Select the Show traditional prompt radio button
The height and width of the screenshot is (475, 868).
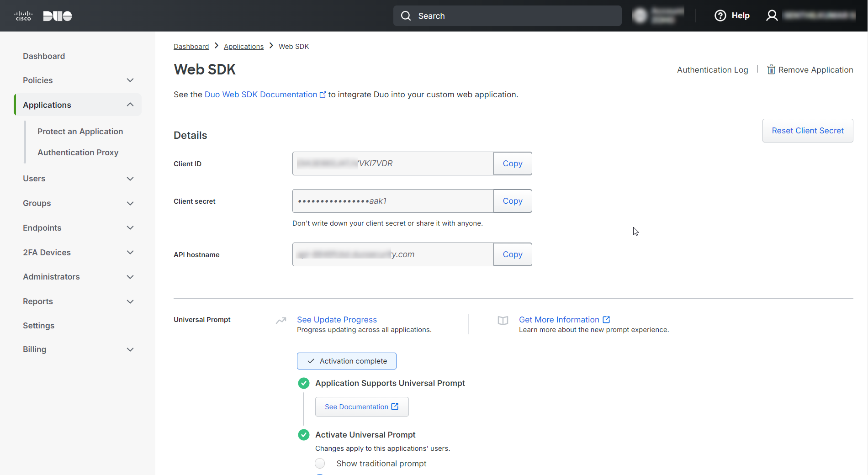coord(320,464)
